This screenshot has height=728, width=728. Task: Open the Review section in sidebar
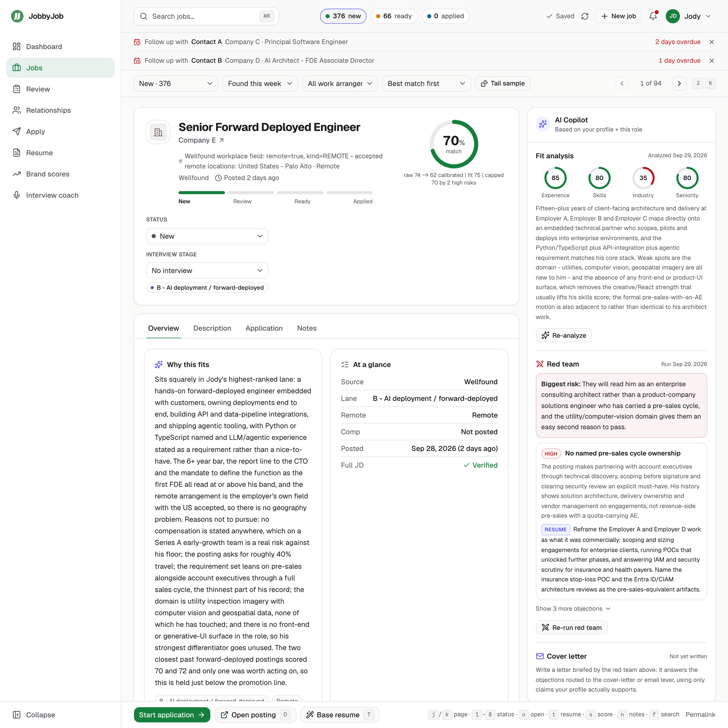(x=60, y=89)
